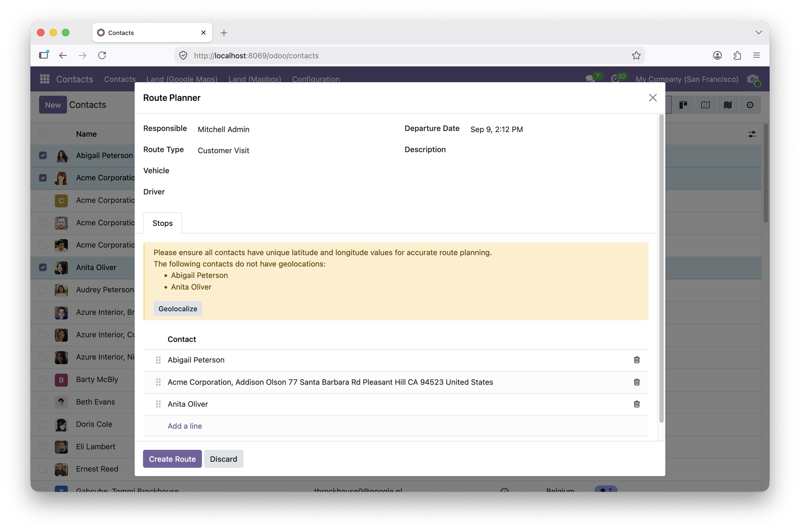The height and width of the screenshot is (532, 800).
Task: Reload the browser page
Action: pos(102,55)
